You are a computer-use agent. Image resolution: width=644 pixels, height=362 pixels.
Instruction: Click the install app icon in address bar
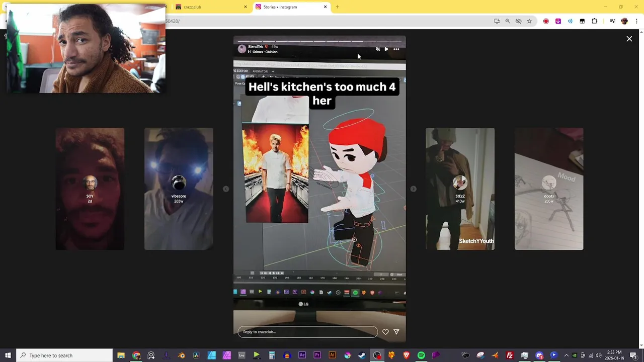497,21
